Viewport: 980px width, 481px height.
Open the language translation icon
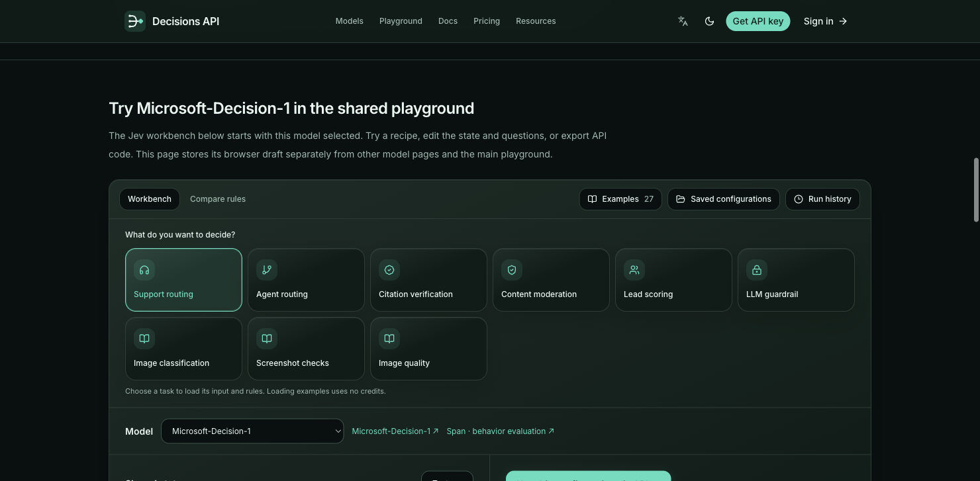pyautogui.click(x=683, y=21)
